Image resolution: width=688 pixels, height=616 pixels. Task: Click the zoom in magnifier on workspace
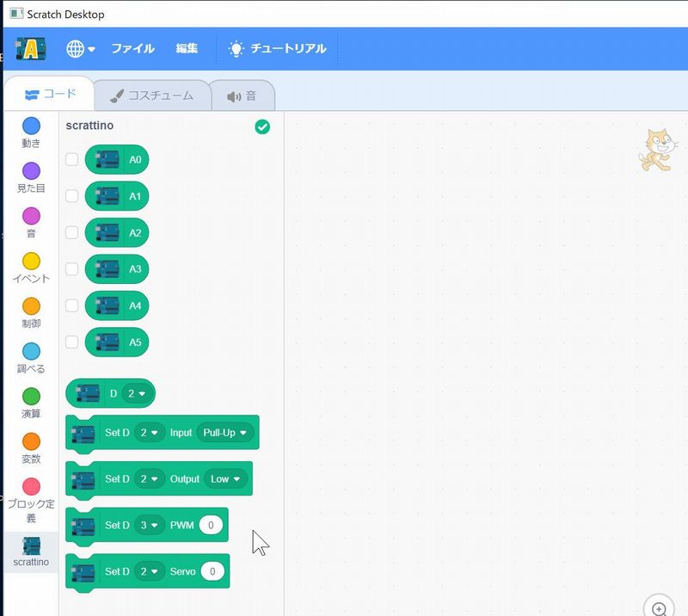click(x=659, y=608)
